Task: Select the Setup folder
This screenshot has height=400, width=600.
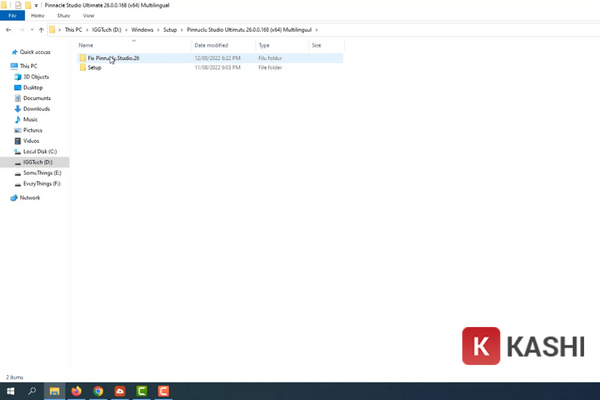Action: tap(94, 68)
